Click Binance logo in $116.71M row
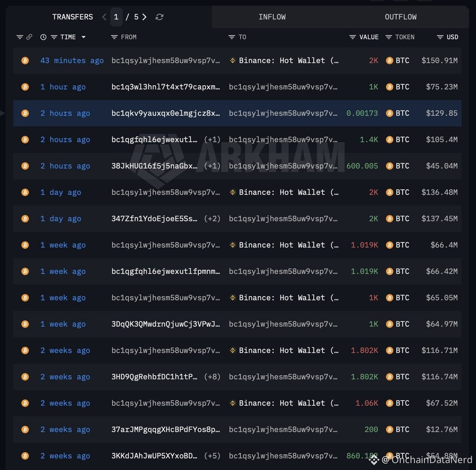476x470 pixels. click(x=233, y=350)
